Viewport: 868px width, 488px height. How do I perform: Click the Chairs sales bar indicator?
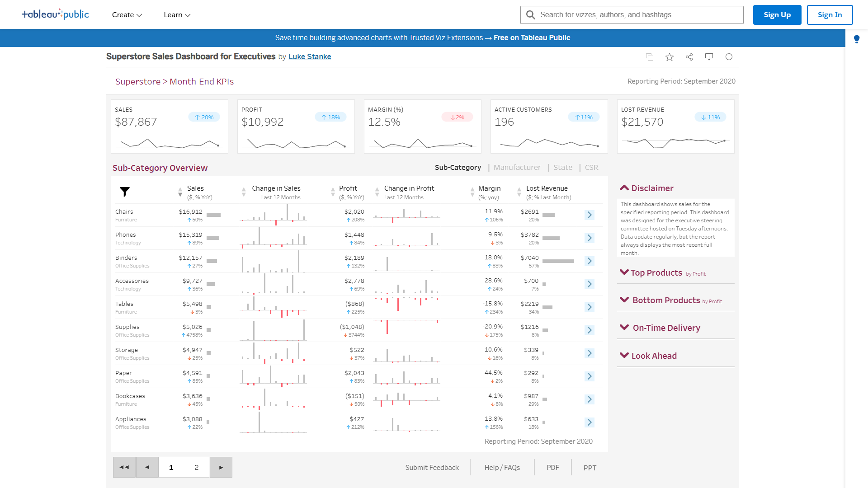pyautogui.click(x=213, y=215)
